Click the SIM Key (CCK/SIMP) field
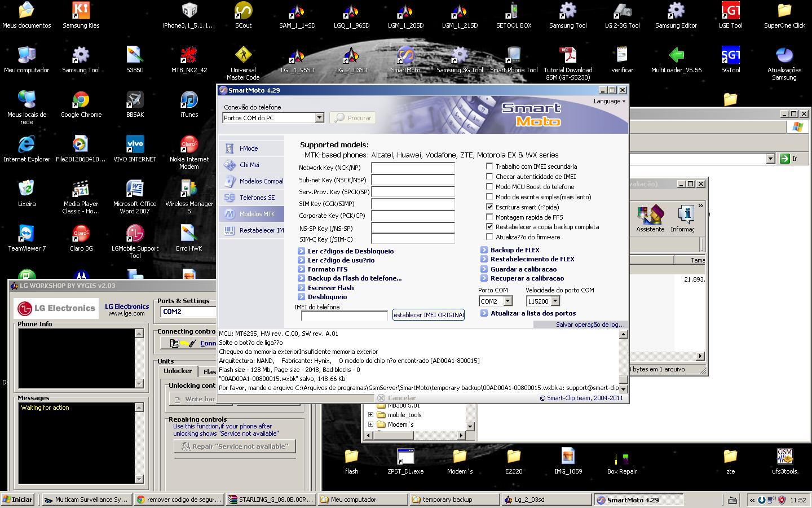Screen dimensions: 812x508 click(413, 204)
